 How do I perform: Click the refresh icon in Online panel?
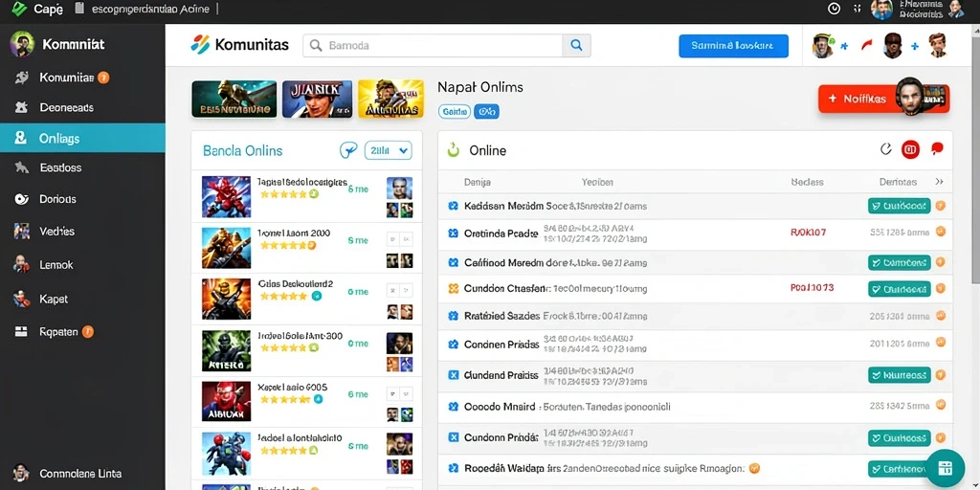coord(885,148)
